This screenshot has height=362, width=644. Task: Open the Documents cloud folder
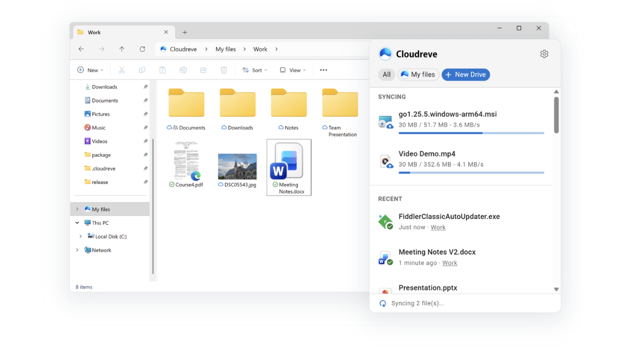click(x=186, y=109)
